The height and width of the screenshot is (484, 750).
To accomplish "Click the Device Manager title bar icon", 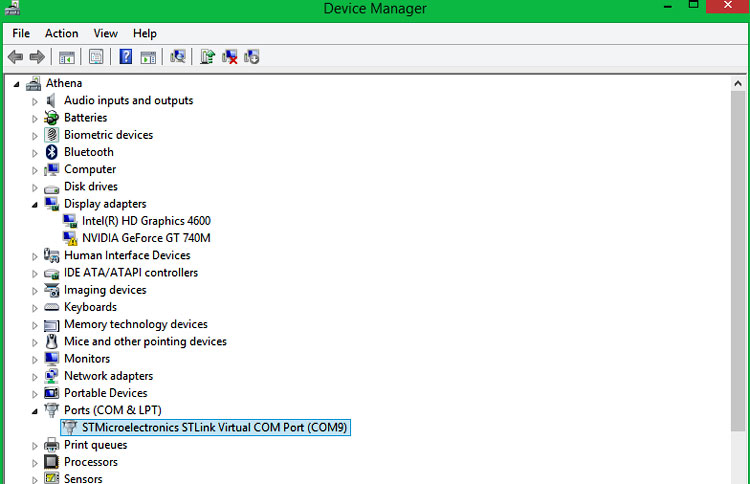I will point(12,8).
